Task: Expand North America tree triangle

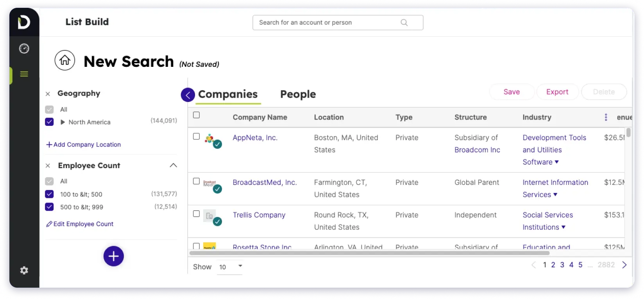Action: coord(63,122)
